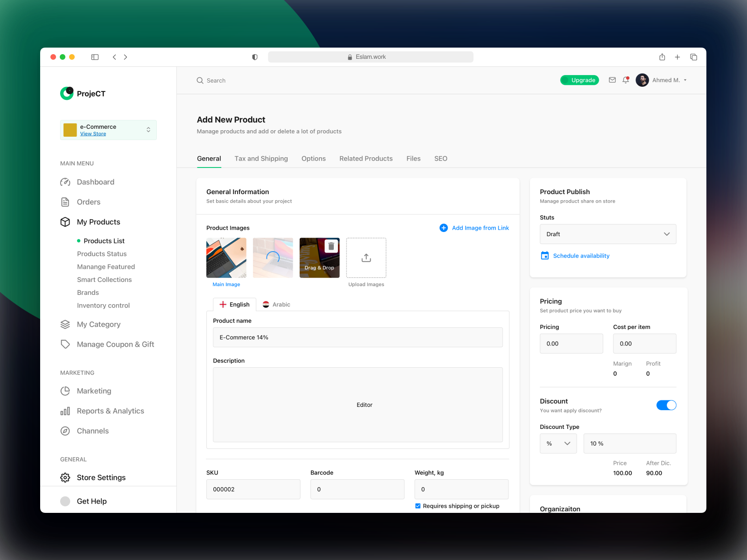Open the mail envelope icon
Viewport: 747px width, 560px height.
coord(612,80)
